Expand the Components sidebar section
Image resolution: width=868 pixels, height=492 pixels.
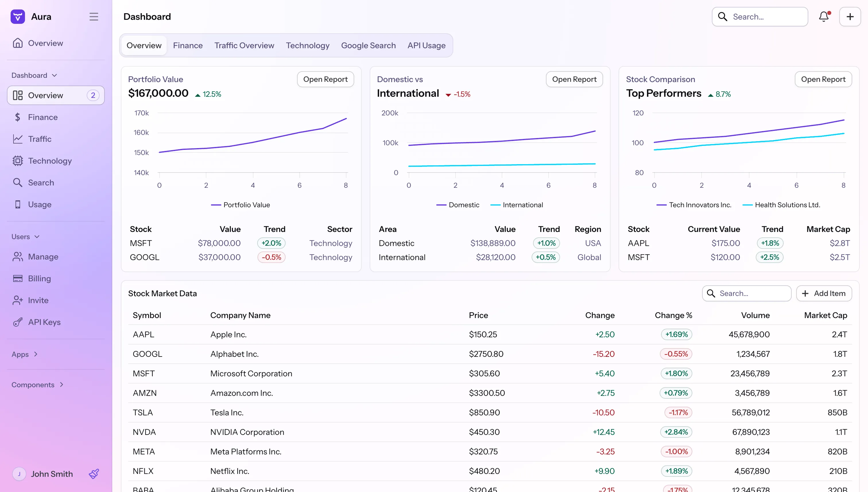point(37,385)
